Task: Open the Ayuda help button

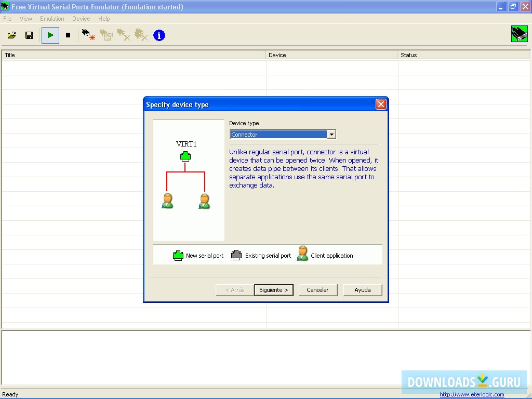Action: click(362, 290)
